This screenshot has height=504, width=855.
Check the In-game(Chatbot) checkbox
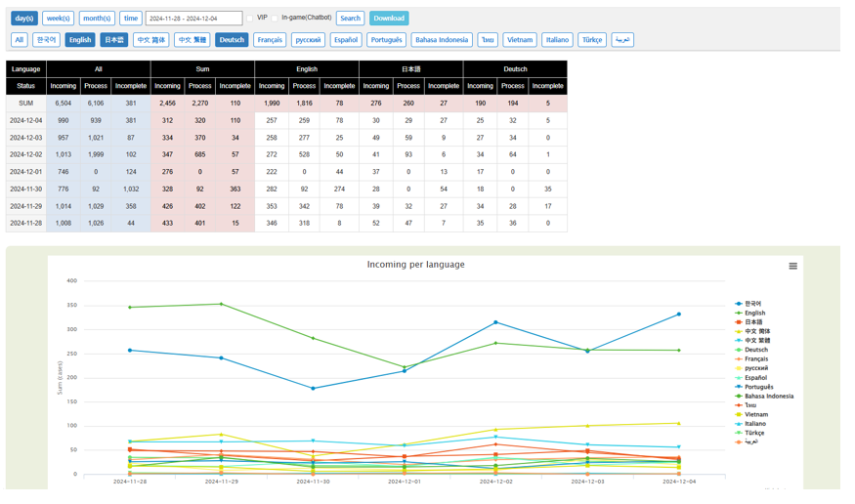(x=275, y=18)
